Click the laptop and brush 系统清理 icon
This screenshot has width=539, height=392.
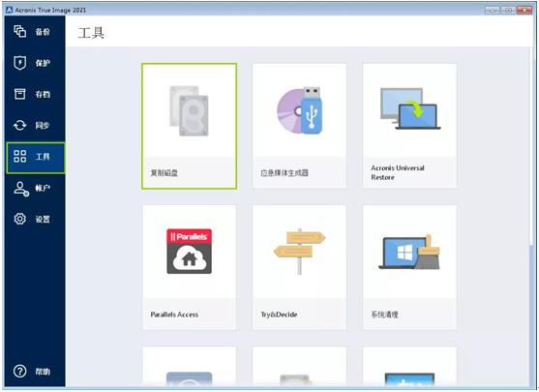(x=409, y=252)
